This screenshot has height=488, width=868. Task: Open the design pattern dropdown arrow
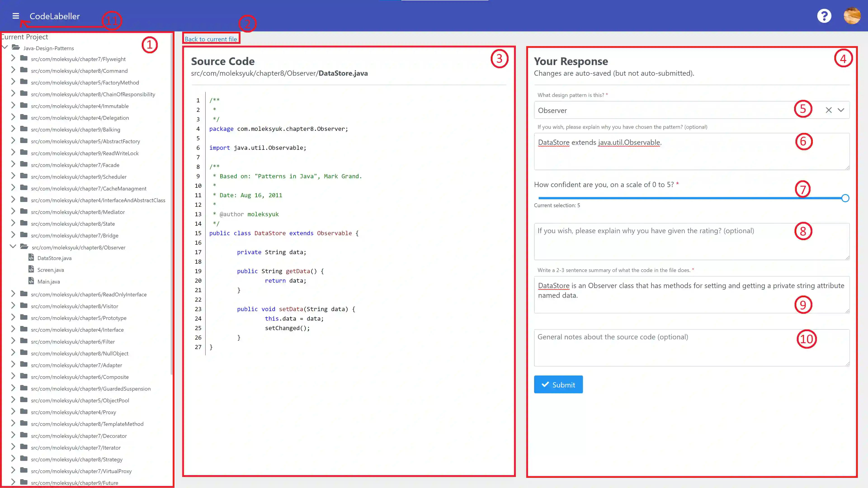(x=841, y=110)
